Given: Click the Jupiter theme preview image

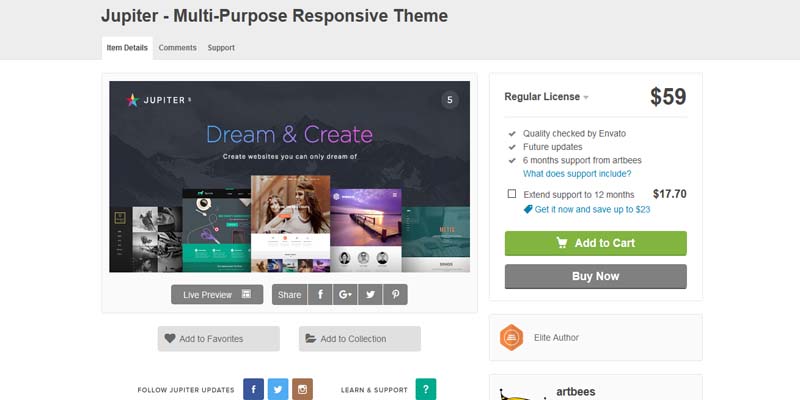Looking at the screenshot, I should coord(290,177).
